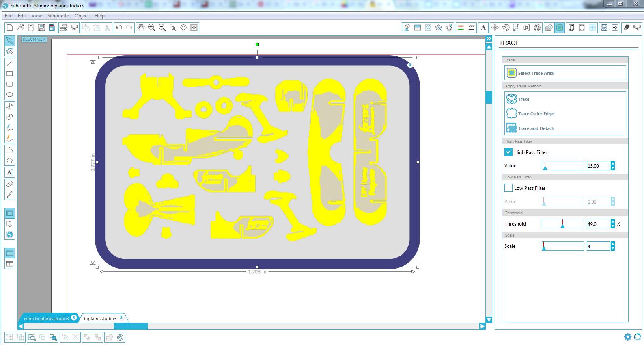Image resolution: width=644 pixels, height=345 pixels.
Task: Open the Text Style panel icon
Action: point(483,28)
